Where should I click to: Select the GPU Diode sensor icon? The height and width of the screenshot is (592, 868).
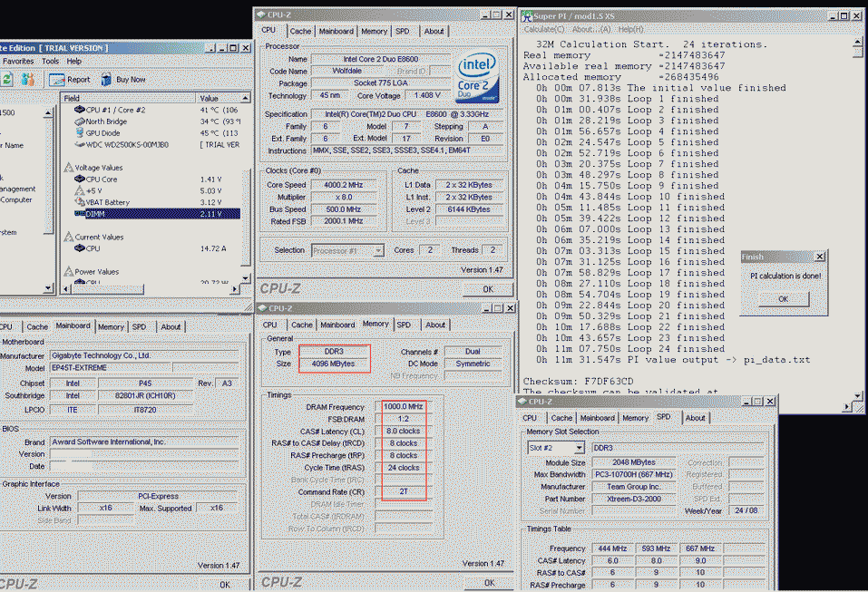pyautogui.click(x=79, y=132)
